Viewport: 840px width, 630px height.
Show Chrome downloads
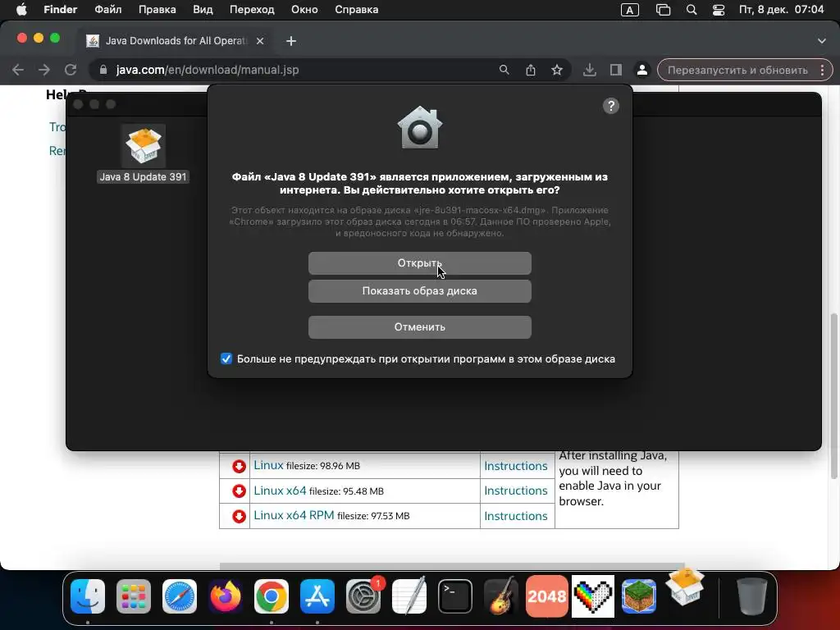[589, 70]
